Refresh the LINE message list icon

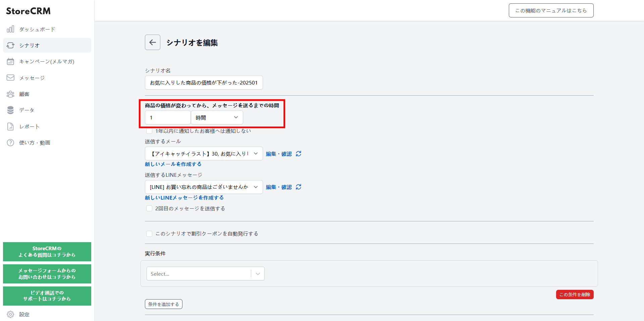(299, 187)
